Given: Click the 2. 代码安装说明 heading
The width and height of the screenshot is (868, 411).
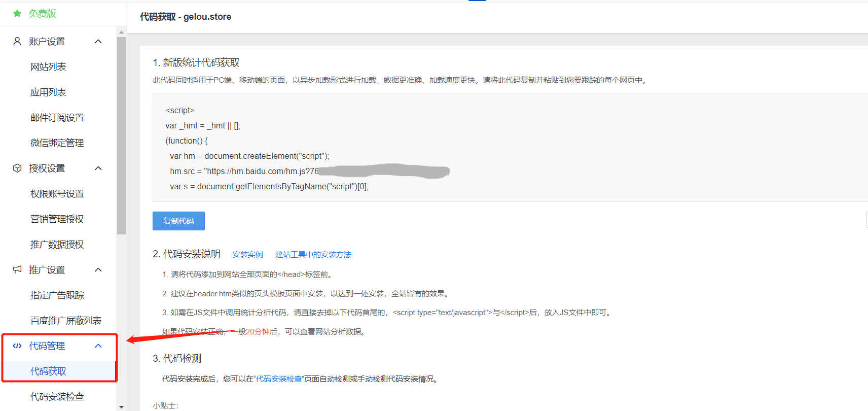Looking at the screenshot, I should [187, 254].
